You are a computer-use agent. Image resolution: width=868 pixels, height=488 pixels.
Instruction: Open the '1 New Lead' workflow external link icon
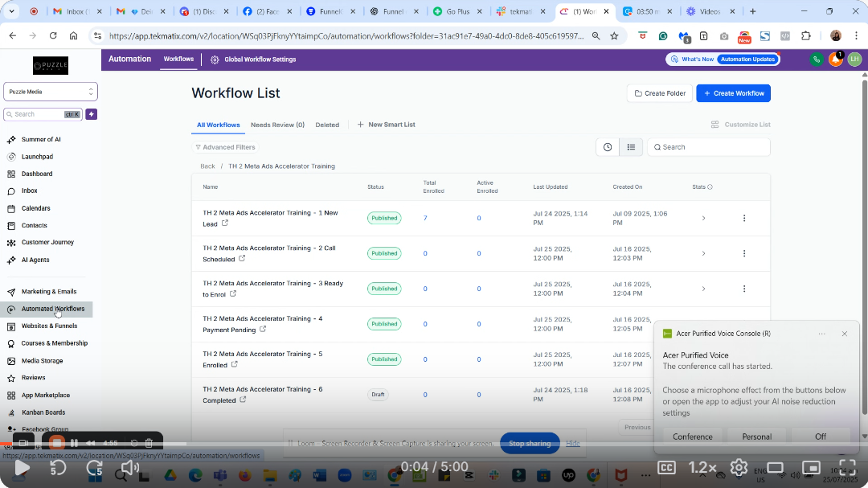225,223
